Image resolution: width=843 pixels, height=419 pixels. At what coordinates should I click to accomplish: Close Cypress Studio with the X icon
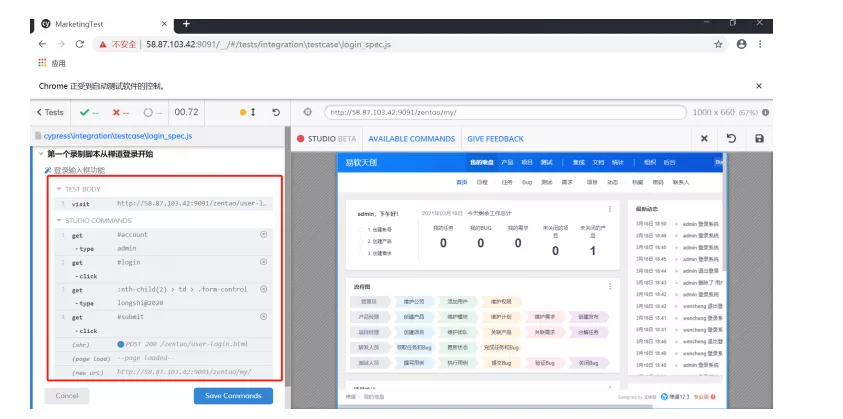click(704, 139)
